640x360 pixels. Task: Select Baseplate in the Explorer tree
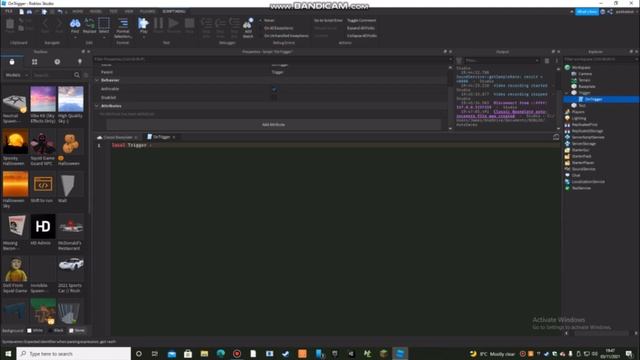point(587,87)
